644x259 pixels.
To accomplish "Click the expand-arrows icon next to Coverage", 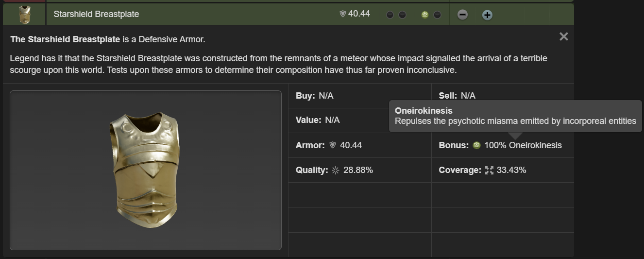I will [x=489, y=170].
